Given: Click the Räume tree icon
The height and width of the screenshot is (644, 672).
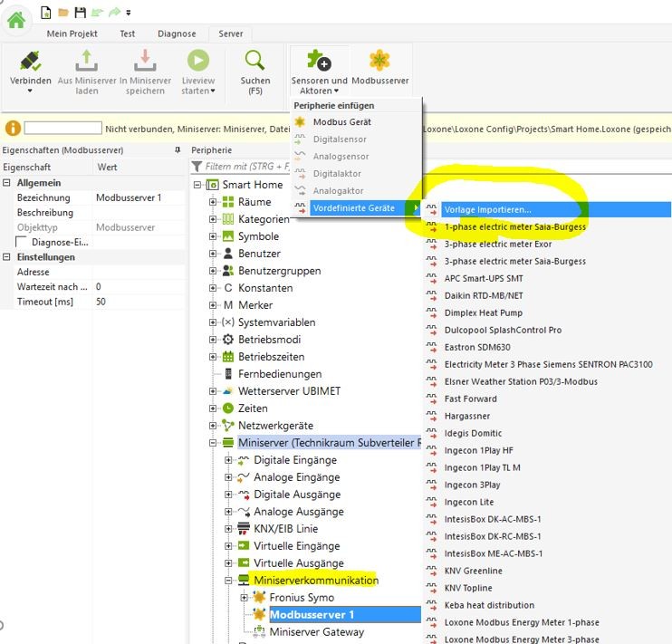Looking at the screenshot, I should (x=228, y=202).
